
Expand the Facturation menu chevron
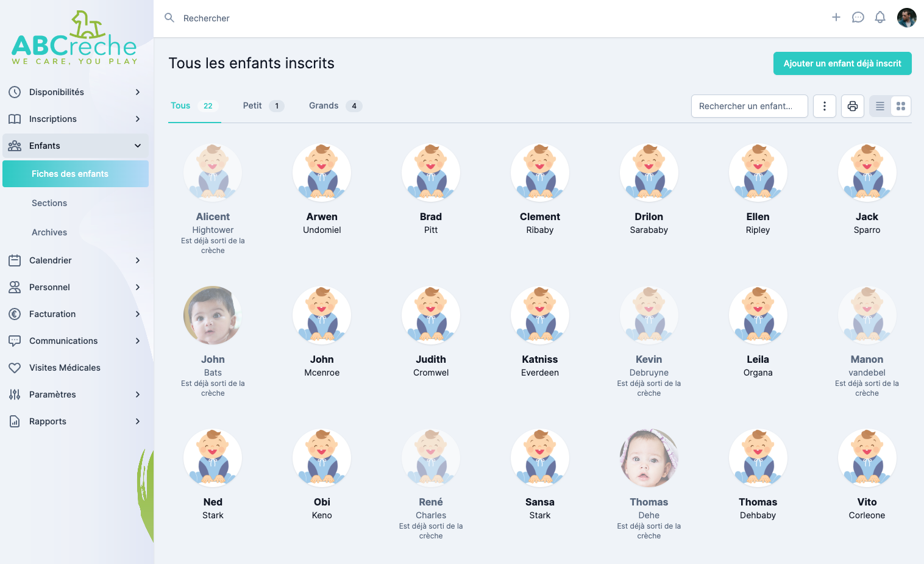(x=138, y=314)
